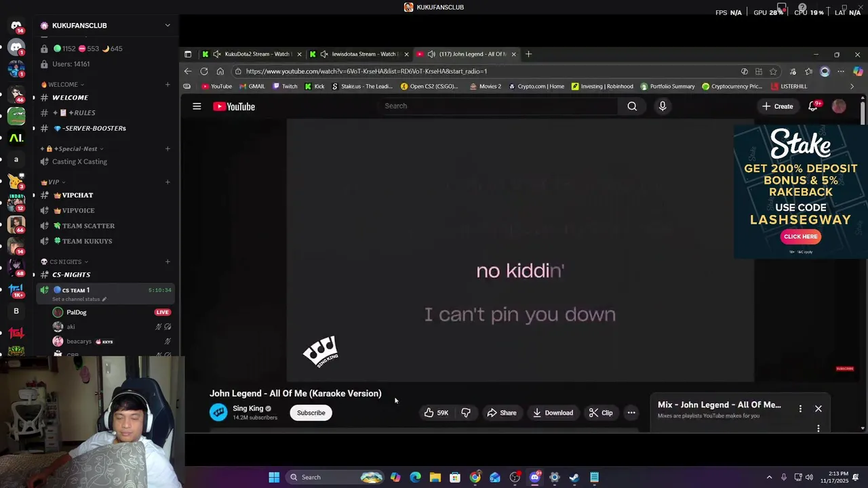Image resolution: width=868 pixels, height=488 pixels.
Task: Toggle system volume icon in tray
Action: pos(809,477)
